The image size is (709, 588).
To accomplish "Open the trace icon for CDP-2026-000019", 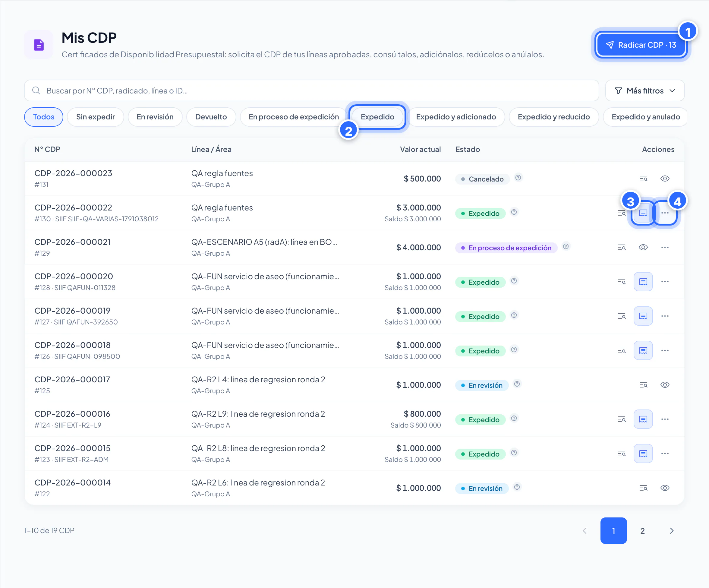I will pyautogui.click(x=622, y=316).
